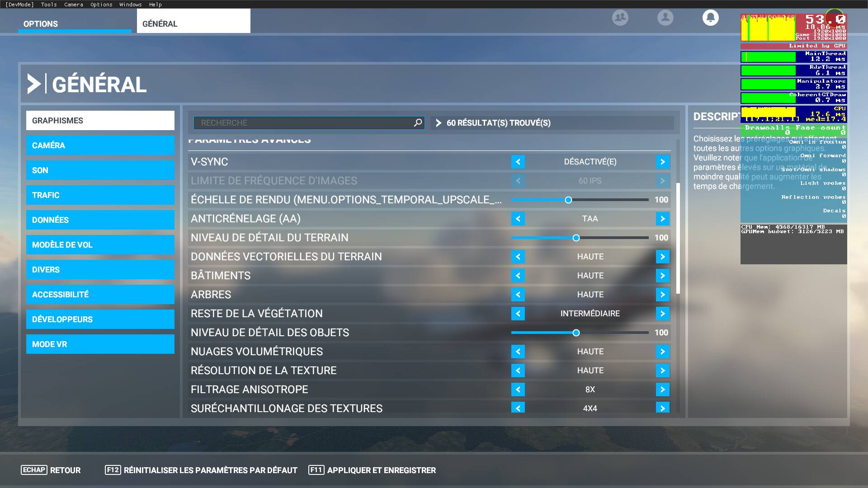Click right arrow on RESTE DE LA VÉGÉTATION
The height and width of the screenshot is (488, 868).
[662, 314]
